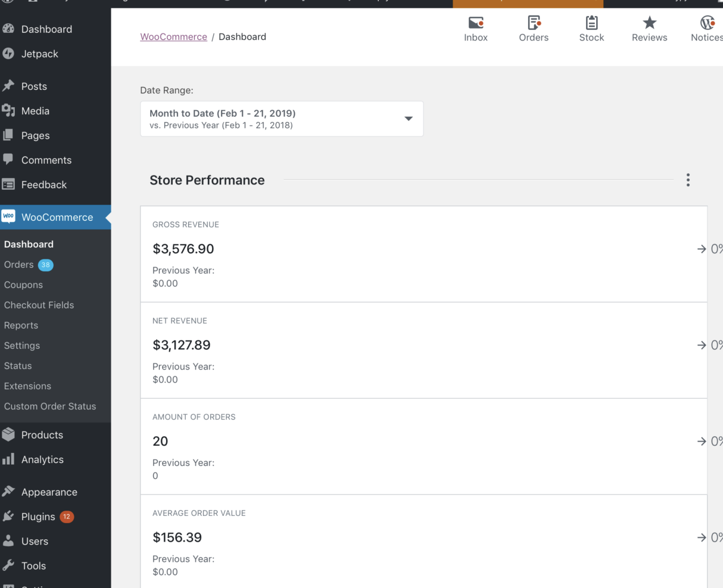Image resolution: width=723 pixels, height=588 pixels.
Task: Click the Appearance paintbrush icon
Action: coord(8,492)
